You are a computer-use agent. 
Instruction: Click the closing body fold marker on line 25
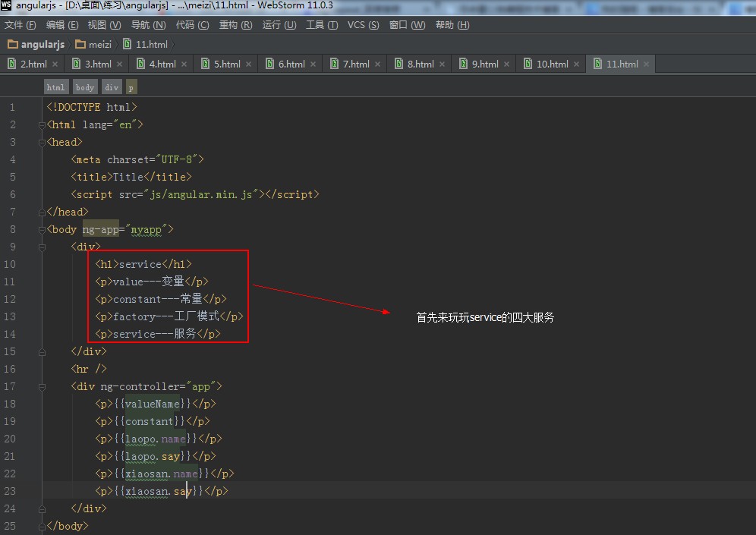click(42, 527)
